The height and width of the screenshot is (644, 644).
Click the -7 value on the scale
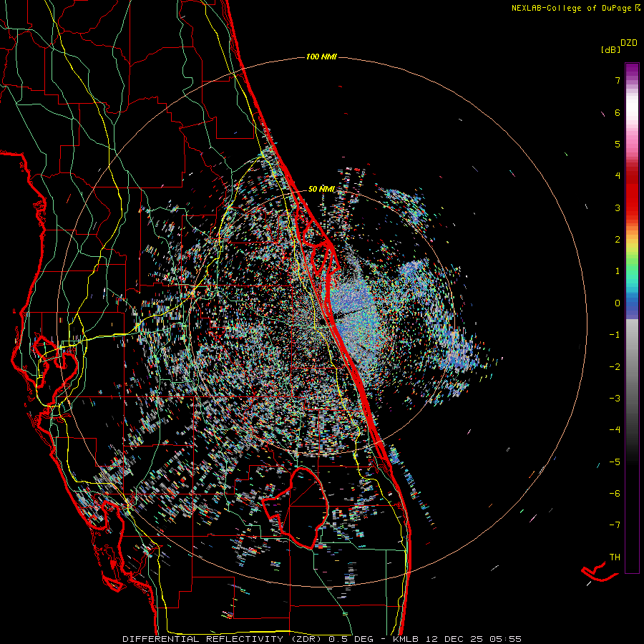click(615, 525)
